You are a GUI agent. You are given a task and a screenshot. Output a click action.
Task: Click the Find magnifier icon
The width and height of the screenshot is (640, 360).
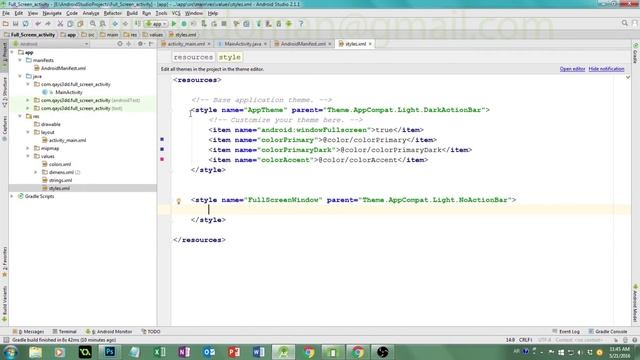click(x=93, y=24)
